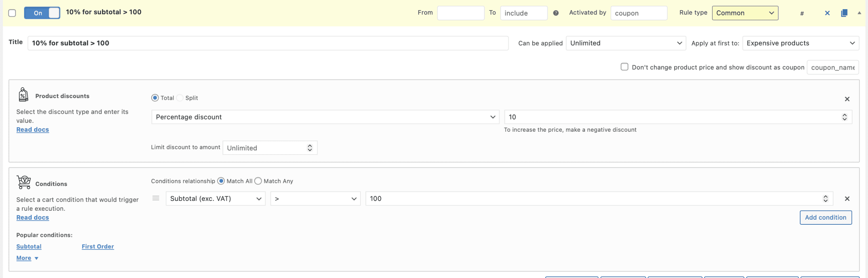Open the Percentage discount type dropdown
The image size is (868, 278).
pos(325,117)
